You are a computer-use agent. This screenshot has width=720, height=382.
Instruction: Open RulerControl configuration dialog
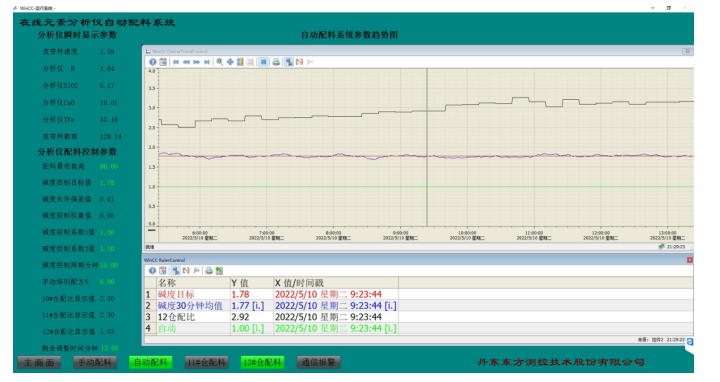pyautogui.click(x=163, y=271)
